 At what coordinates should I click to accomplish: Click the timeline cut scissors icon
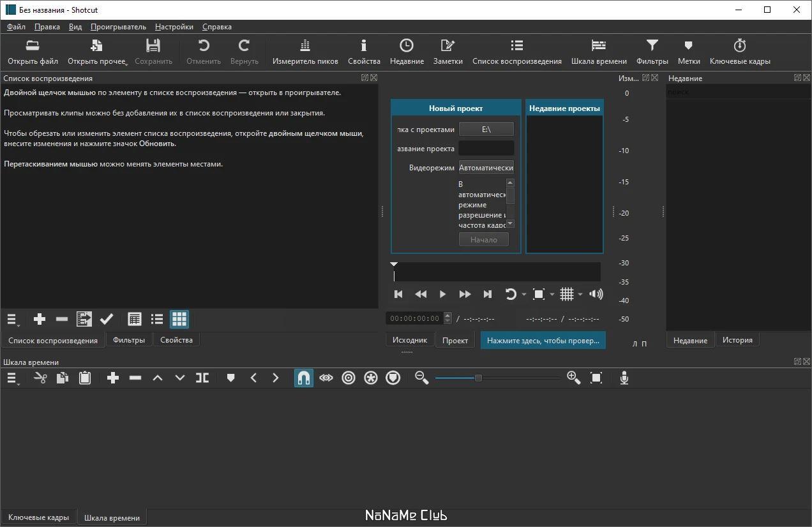point(40,378)
